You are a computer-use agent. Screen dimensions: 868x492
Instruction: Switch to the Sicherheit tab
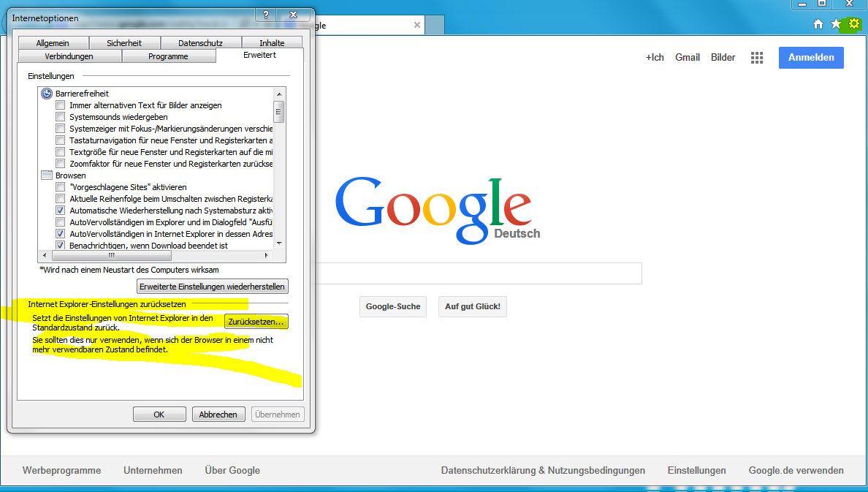124,42
